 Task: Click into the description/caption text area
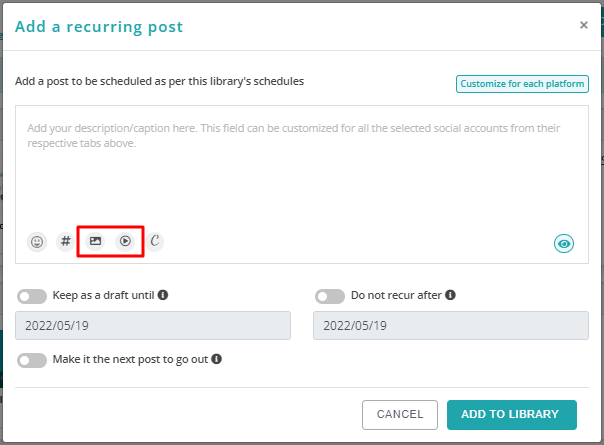coord(302,166)
